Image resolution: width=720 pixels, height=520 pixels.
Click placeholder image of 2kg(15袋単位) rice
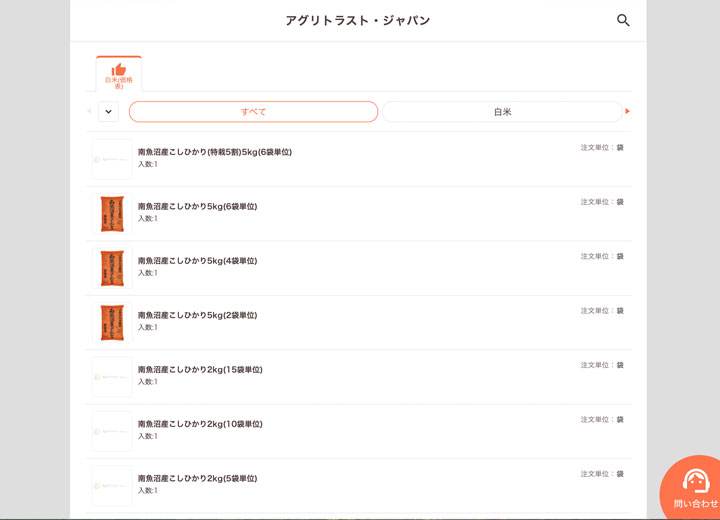click(x=112, y=377)
